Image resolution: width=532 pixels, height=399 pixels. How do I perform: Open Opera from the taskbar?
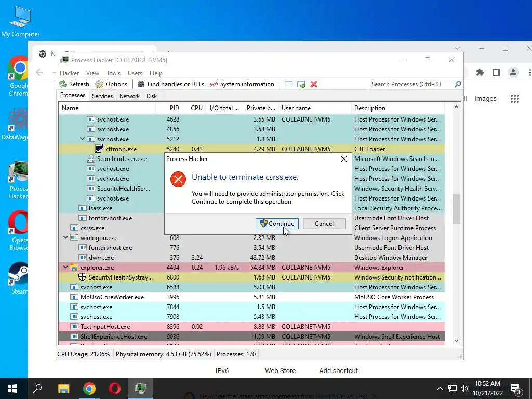coord(115,389)
